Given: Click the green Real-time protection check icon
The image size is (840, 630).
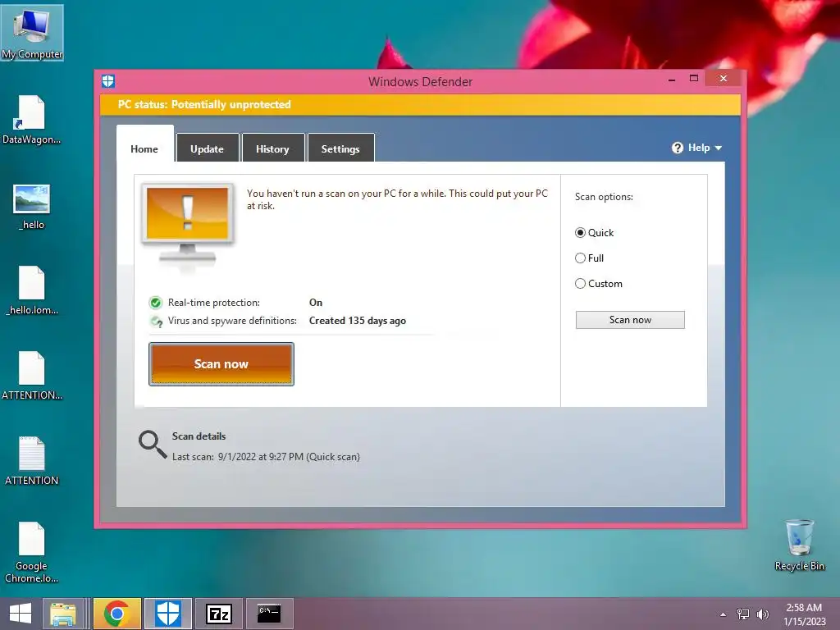Looking at the screenshot, I should point(155,303).
